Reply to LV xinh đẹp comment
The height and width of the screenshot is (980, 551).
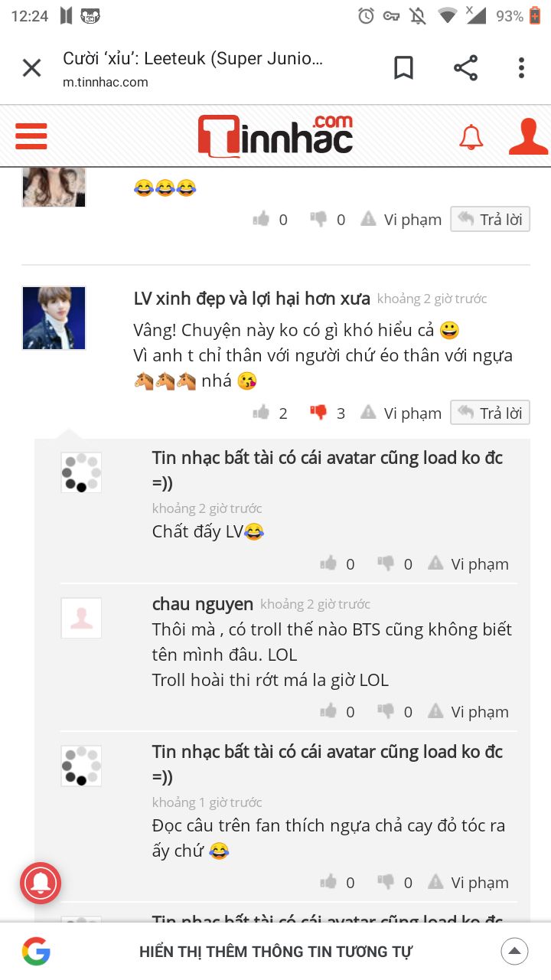[x=490, y=413]
